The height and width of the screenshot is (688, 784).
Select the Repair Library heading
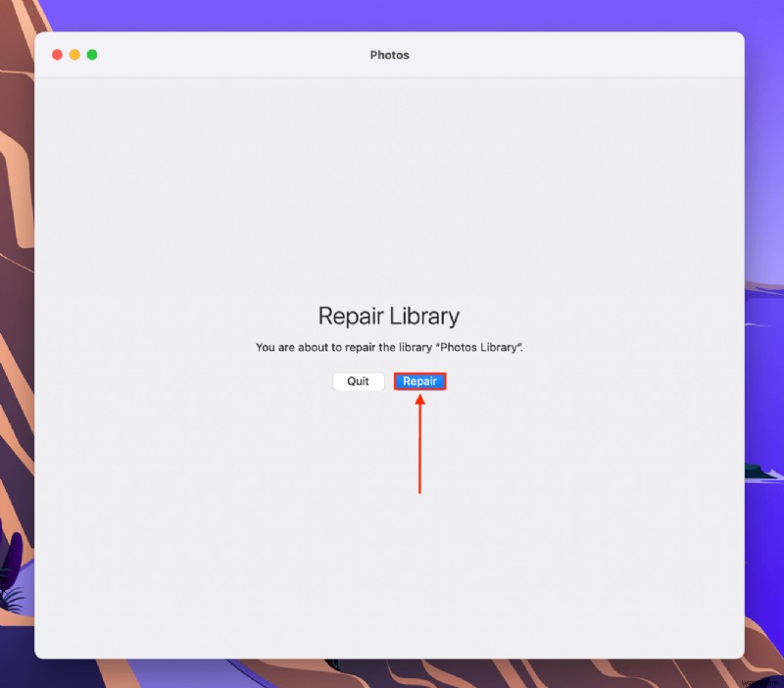(389, 316)
